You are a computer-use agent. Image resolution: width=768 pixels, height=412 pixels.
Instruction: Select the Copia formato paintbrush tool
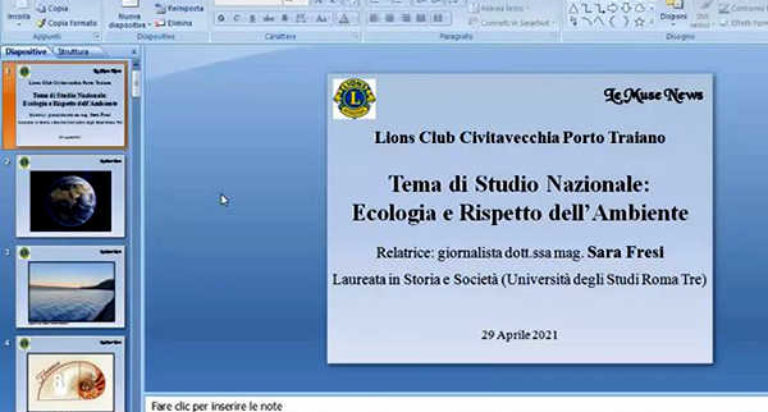[x=42, y=23]
